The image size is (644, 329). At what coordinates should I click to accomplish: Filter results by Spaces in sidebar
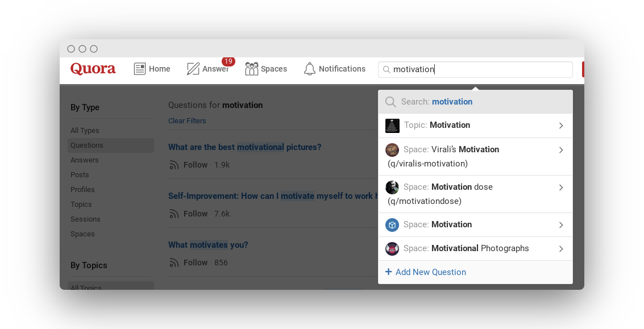click(82, 234)
